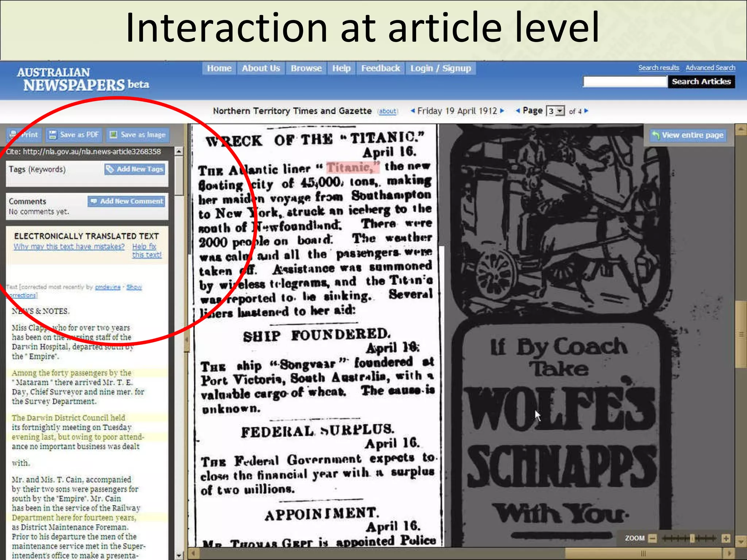Click the Print button
This screenshot has height=560, width=747.
pos(24,135)
